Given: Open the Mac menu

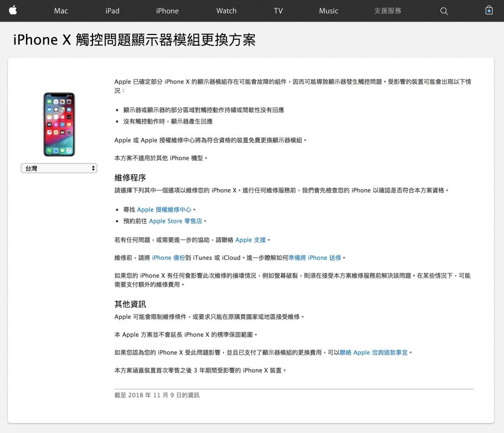Looking at the screenshot, I should (61, 11).
